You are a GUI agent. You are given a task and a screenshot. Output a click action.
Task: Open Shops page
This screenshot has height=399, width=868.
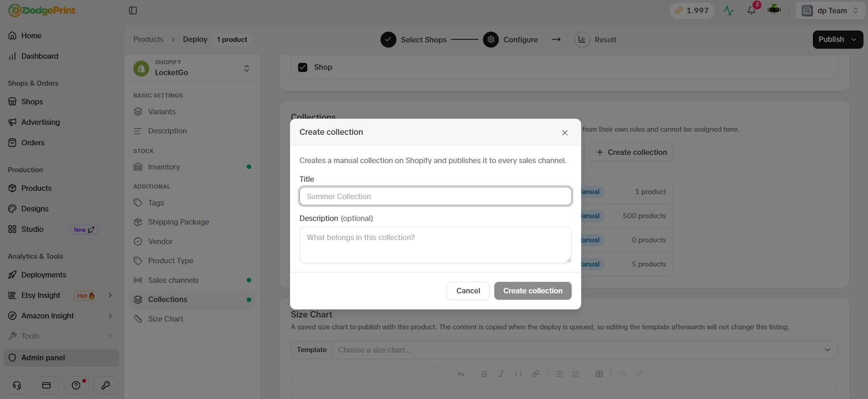click(32, 102)
